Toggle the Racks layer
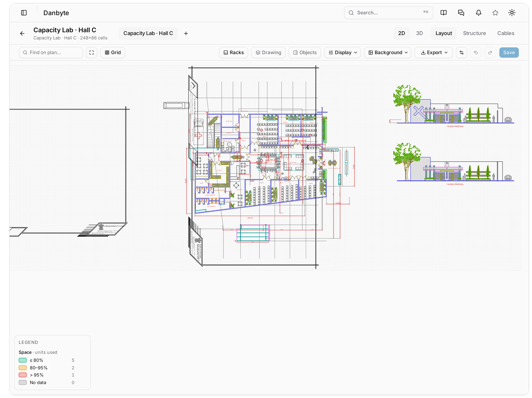 coord(233,52)
